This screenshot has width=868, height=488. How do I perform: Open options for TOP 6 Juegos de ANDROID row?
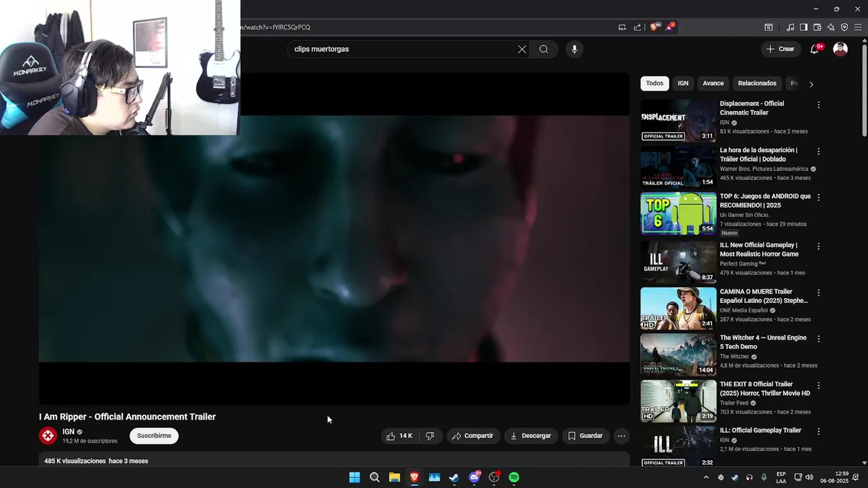818,197
